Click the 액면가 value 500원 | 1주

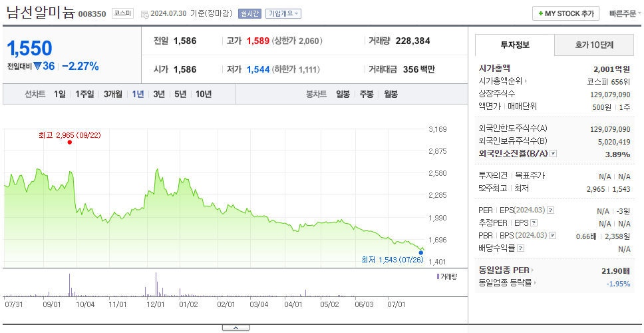pos(612,107)
